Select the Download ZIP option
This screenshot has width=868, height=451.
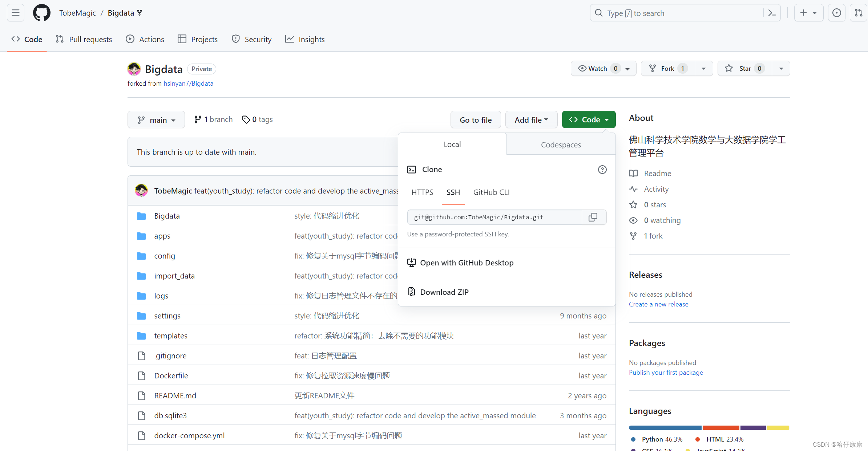pyautogui.click(x=444, y=292)
